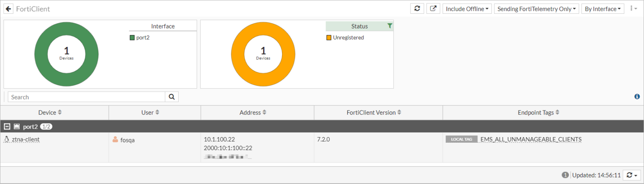Click the magnifier search button
644x184 pixels.
[x=172, y=97]
